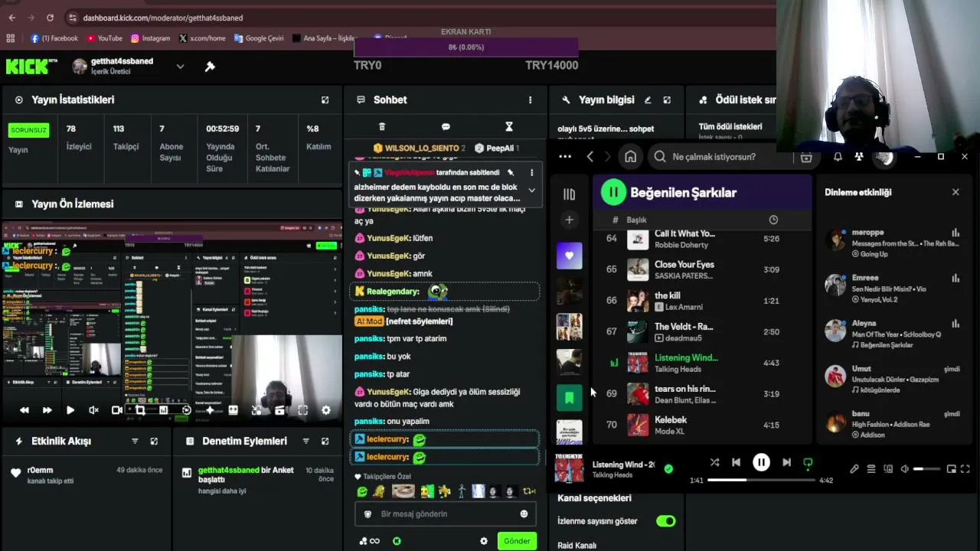Click the YunusEgeK username saying lütfen
980x551 pixels.
click(x=388, y=238)
